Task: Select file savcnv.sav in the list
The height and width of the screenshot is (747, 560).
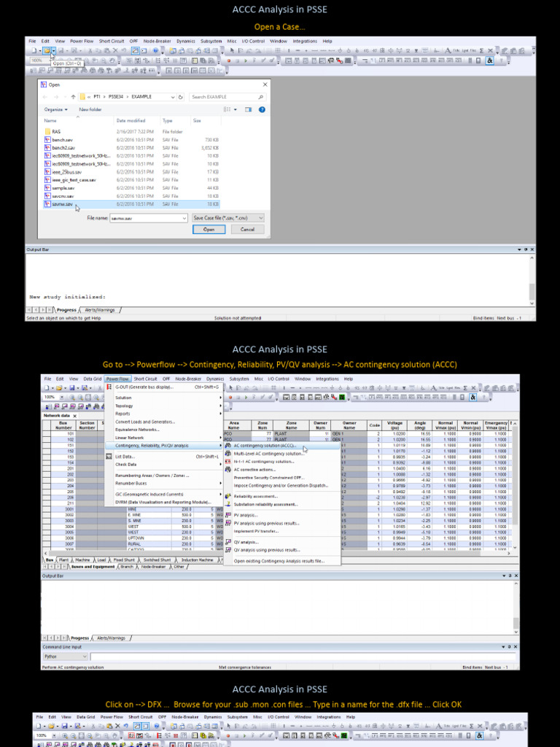Action: point(131,196)
